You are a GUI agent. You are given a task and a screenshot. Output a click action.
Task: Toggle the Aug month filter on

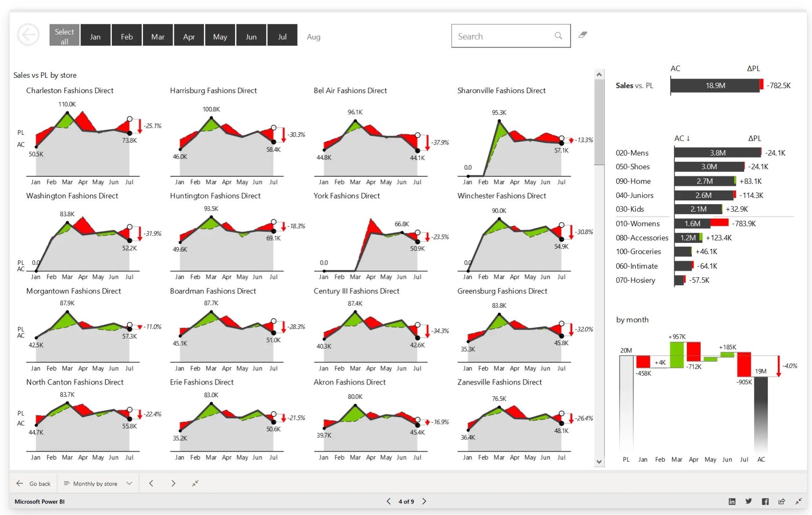point(314,36)
